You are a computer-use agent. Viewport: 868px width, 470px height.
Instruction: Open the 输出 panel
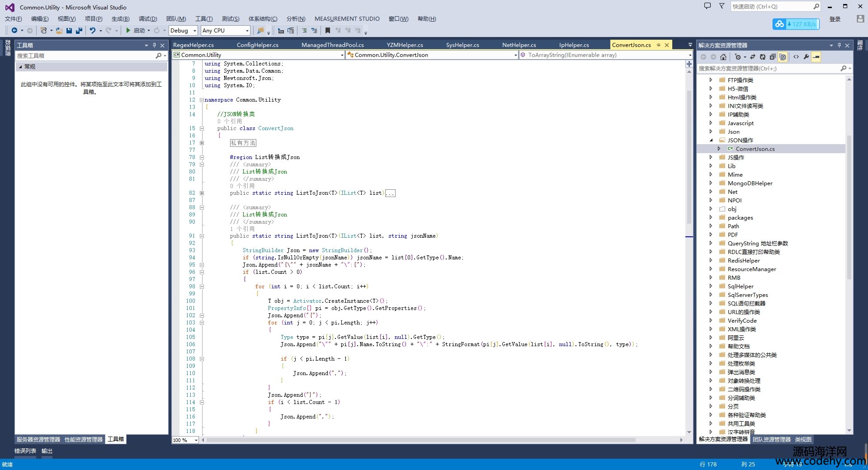coord(47,451)
